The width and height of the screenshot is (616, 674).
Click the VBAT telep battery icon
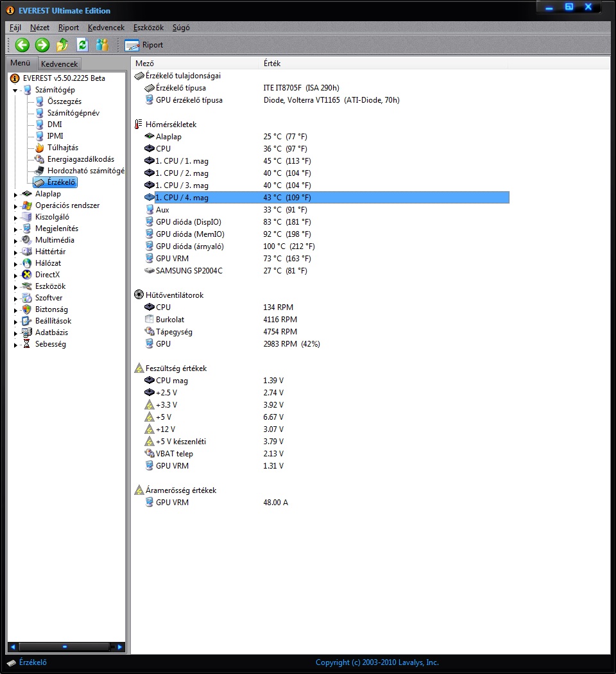click(x=150, y=453)
